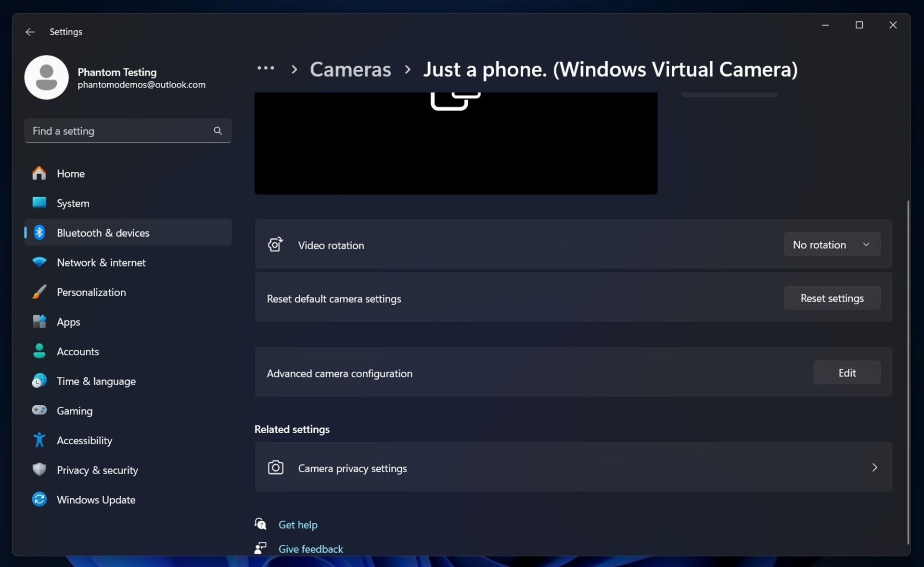The width and height of the screenshot is (924, 567).
Task: Go to Time & language settings
Action: tap(96, 381)
